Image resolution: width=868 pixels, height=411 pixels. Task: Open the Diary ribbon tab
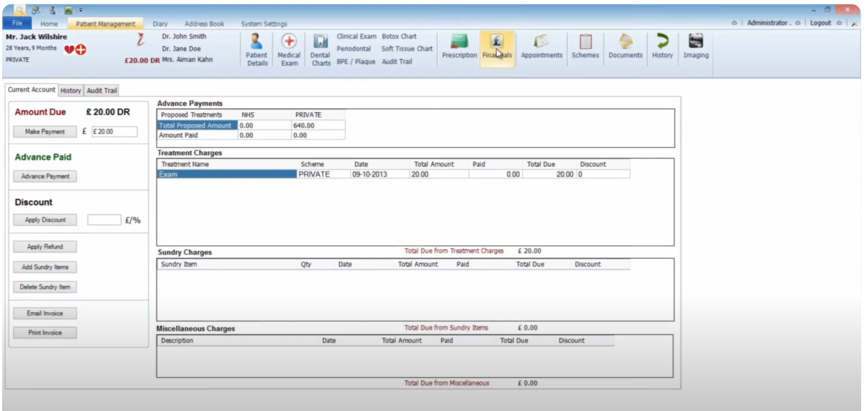point(160,24)
